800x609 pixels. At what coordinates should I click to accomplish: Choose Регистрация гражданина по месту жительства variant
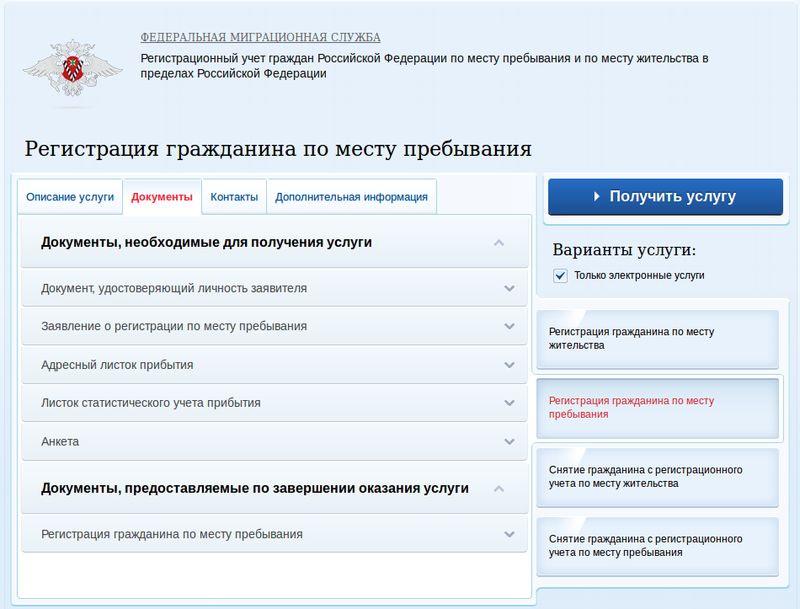[657, 339]
